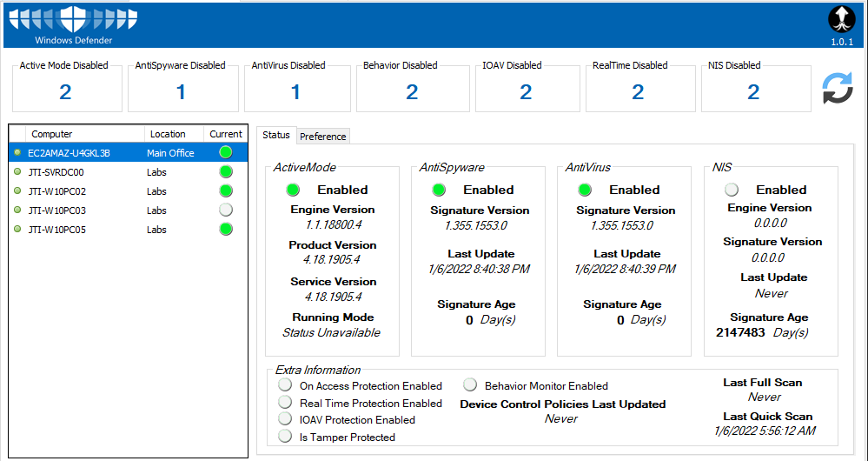Image resolution: width=868 pixels, height=461 pixels.
Task: Click the Current status light for JTI-W10PC02
Action: tap(225, 190)
